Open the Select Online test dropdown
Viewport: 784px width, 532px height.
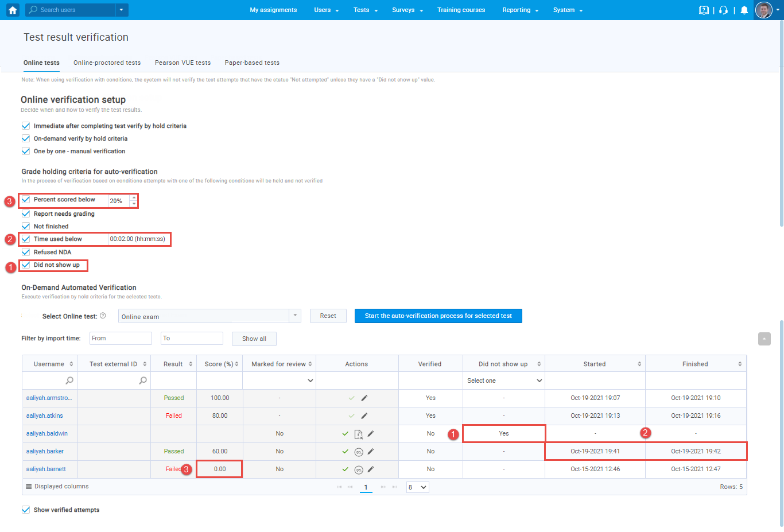[x=209, y=316]
